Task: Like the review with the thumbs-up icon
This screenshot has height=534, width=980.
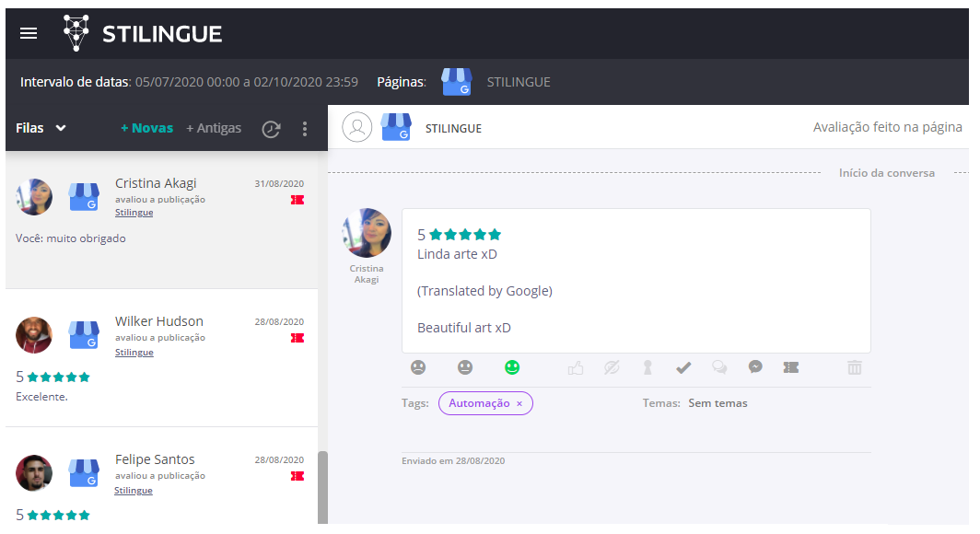Action: coord(576,368)
